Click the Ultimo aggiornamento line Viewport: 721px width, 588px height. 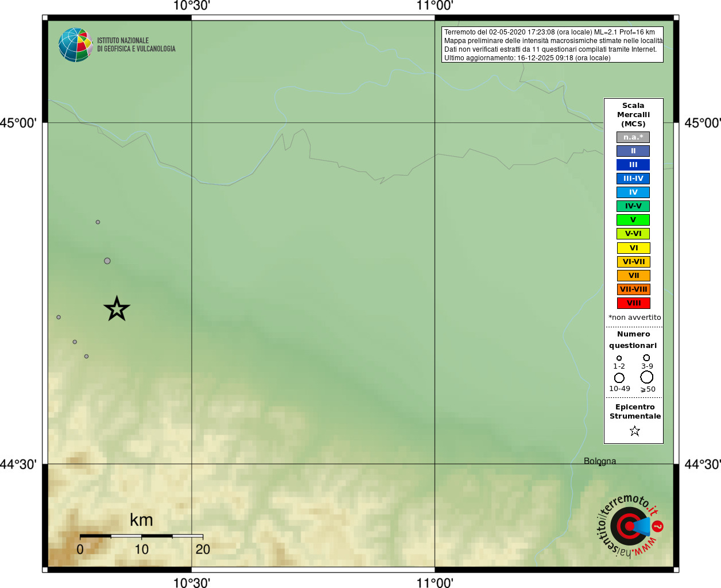[527, 58]
